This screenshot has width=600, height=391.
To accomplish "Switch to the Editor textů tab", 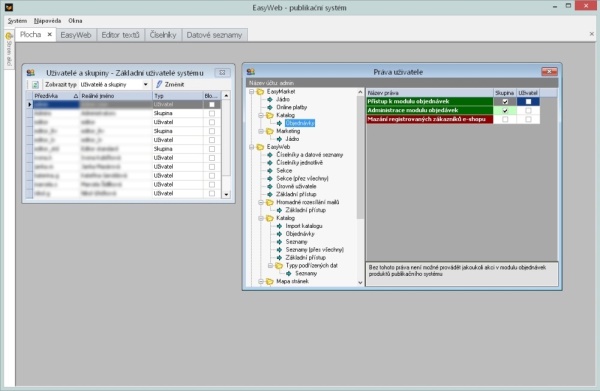I will pyautogui.click(x=121, y=35).
